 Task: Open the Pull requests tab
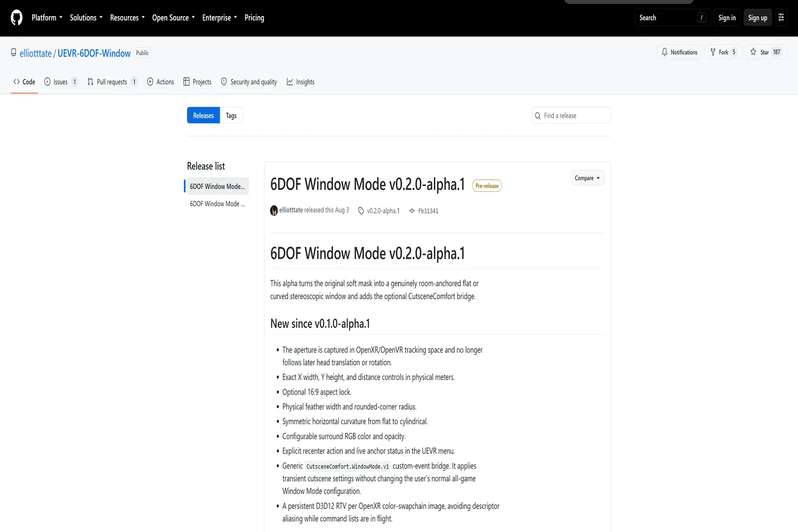pos(112,82)
